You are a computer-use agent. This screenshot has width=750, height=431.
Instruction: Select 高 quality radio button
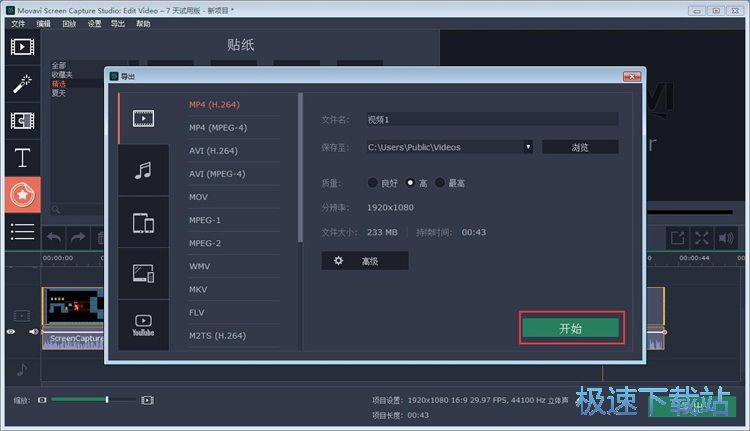(x=410, y=183)
